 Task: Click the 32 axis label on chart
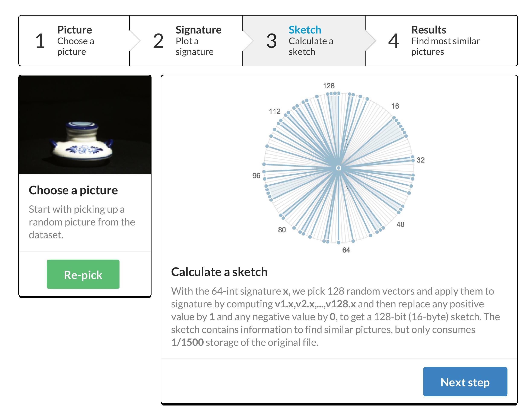[x=420, y=160]
